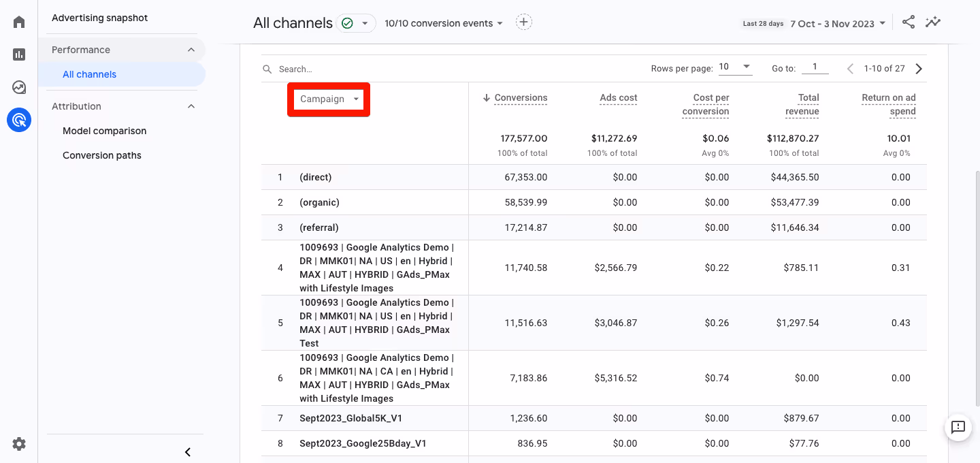
Task: Click the Last 28 days label
Action: 763,23
